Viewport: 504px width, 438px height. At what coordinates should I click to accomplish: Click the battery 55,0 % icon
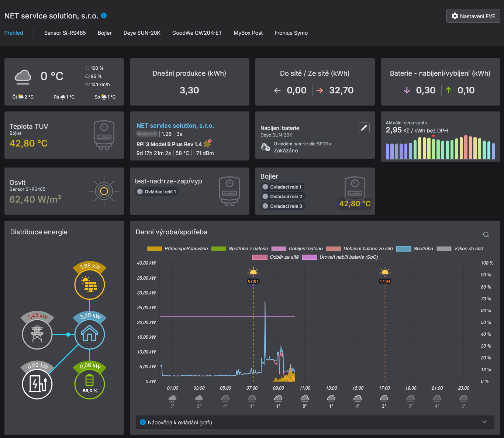pyautogui.click(x=89, y=384)
